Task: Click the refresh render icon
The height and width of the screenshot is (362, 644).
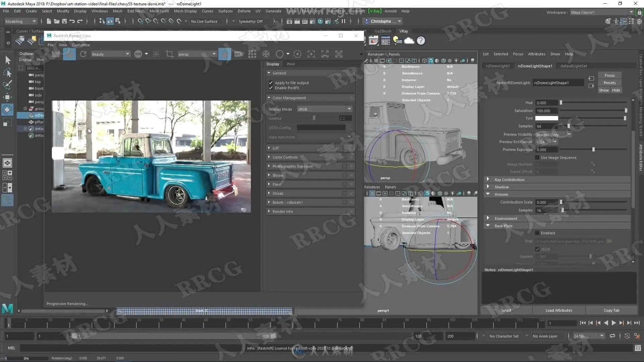Action: point(83,54)
